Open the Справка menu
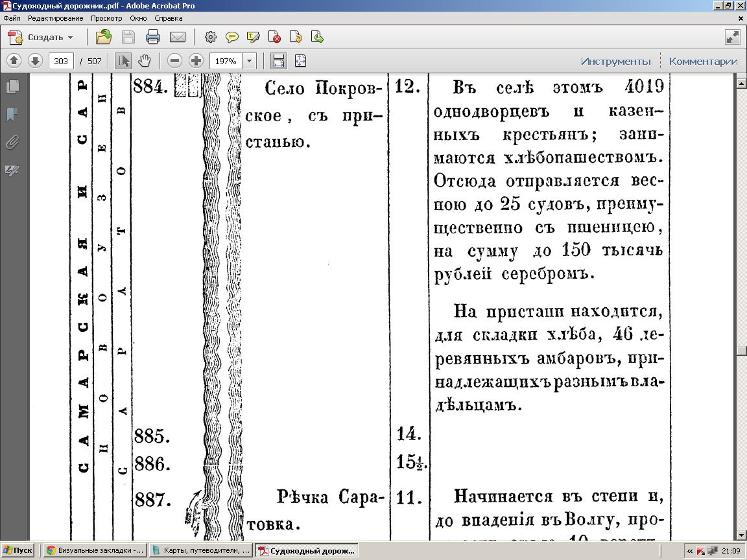Screen dimensions: 747x560 168,18
